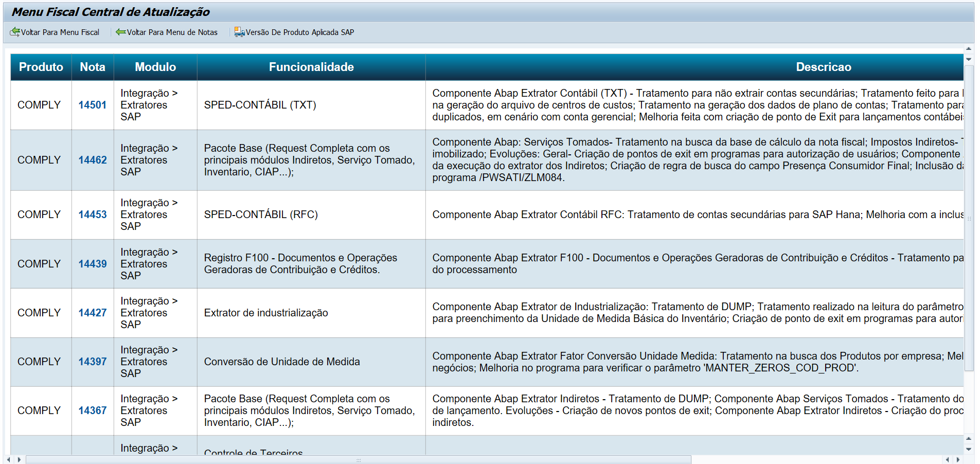This screenshot has height=464, width=980.
Task: Click the scroll down arrow below the top arrow
Action: point(969,59)
